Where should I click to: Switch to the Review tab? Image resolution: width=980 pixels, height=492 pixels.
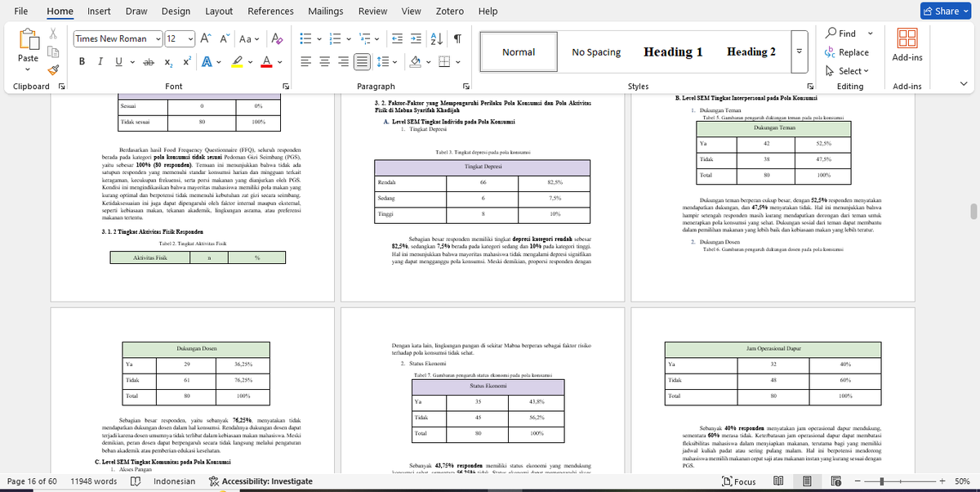click(372, 11)
